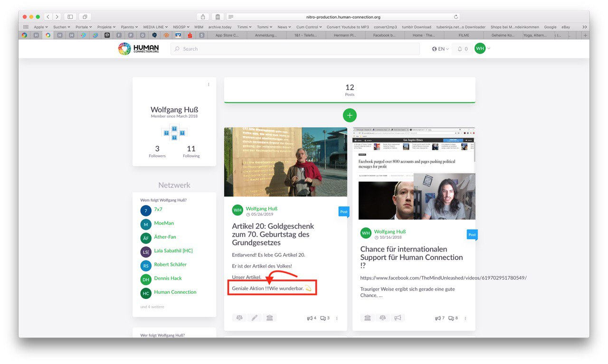Switch to the Anmeldung... tab
Screen dimensions: 608x364
266,35
